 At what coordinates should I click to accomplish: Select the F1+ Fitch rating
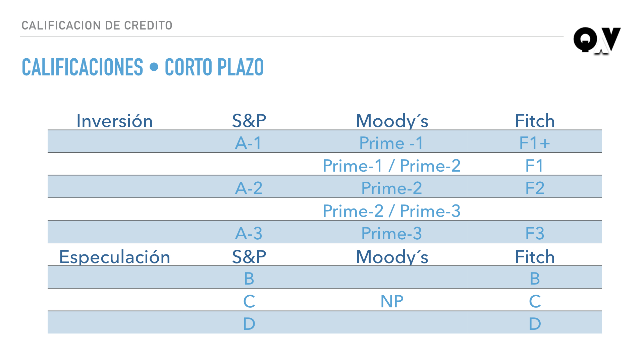(534, 143)
